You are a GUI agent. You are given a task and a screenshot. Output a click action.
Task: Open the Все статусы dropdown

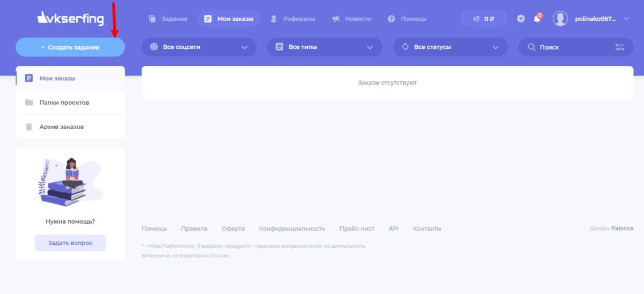[x=450, y=47]
